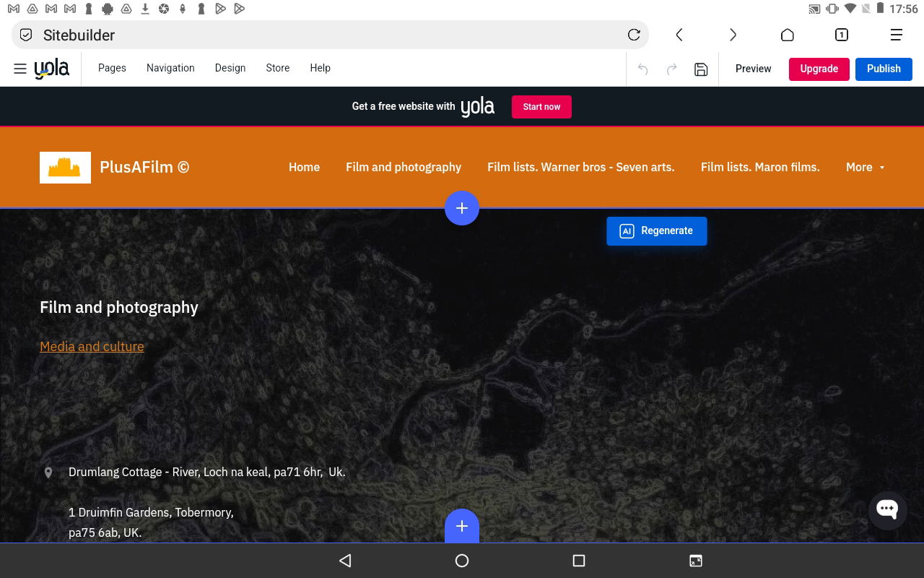
Task: Add a block below the header
Action: coord(462,208)
